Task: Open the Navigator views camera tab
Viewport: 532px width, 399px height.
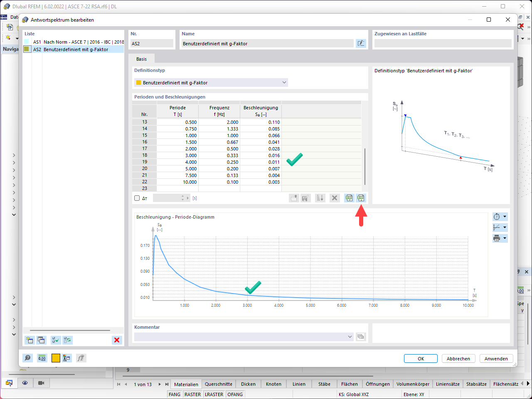Action: tap(41, 383)
